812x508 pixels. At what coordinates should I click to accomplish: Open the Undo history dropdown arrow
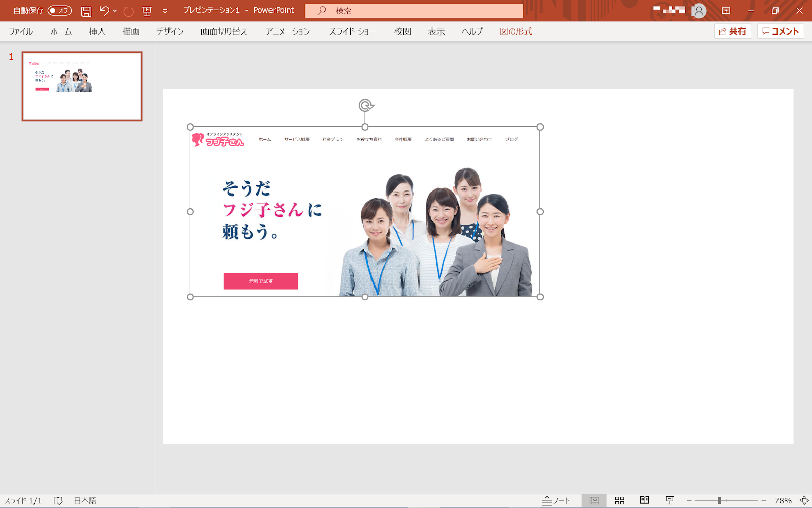click(115, 11)
